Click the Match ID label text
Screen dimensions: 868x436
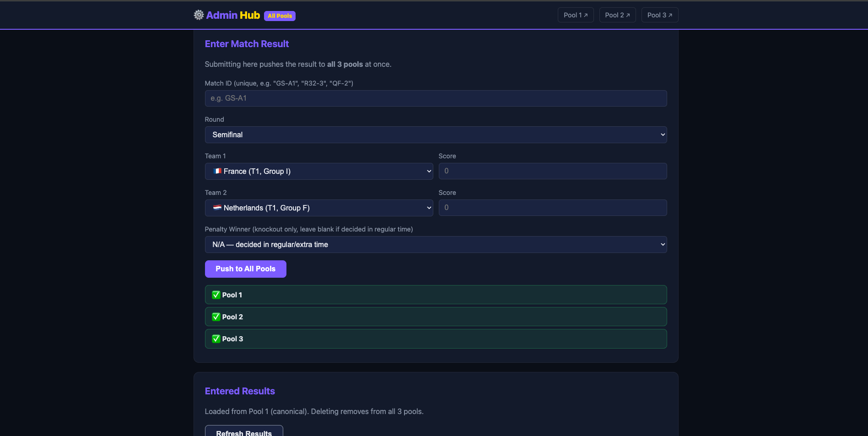point(279,83)
